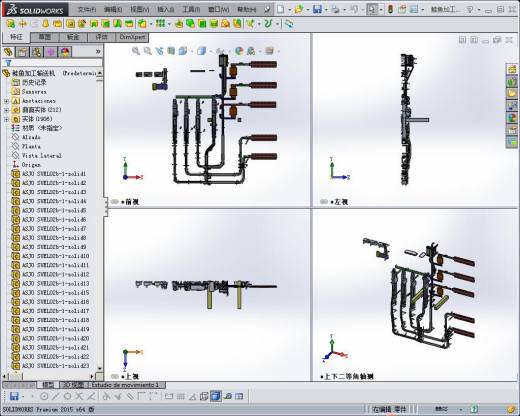Open the ConfigurationManager tab icon
This screenshot has height=416, width=520.
coord(37,52)
